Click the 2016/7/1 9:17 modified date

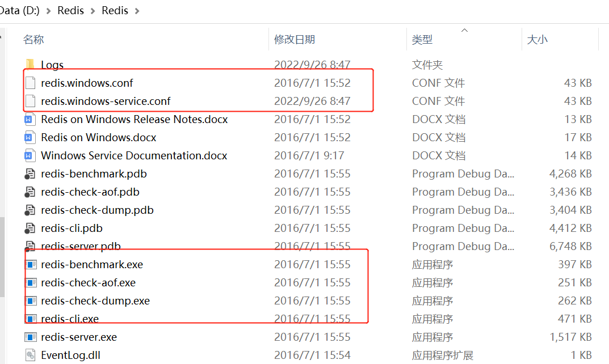point(309,155)
